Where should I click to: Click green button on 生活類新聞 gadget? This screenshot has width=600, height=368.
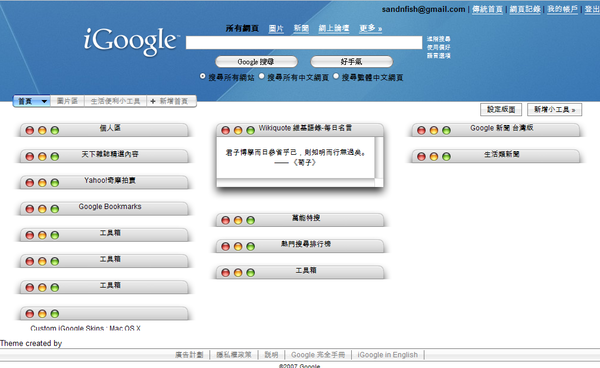(446, 156)
